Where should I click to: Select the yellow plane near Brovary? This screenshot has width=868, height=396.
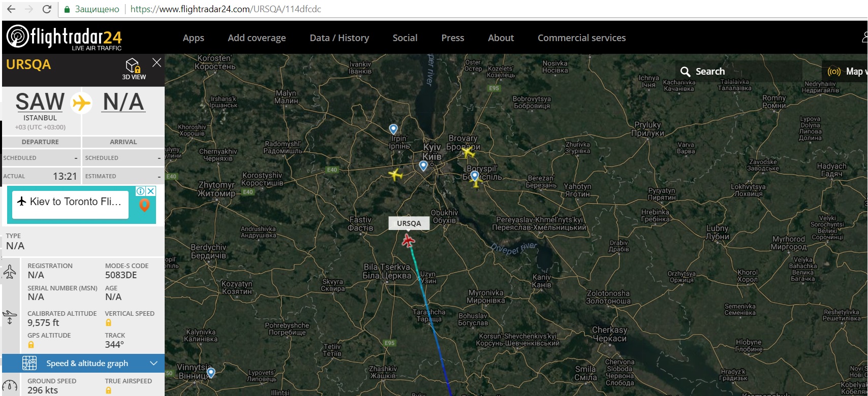tap(468, 151)
